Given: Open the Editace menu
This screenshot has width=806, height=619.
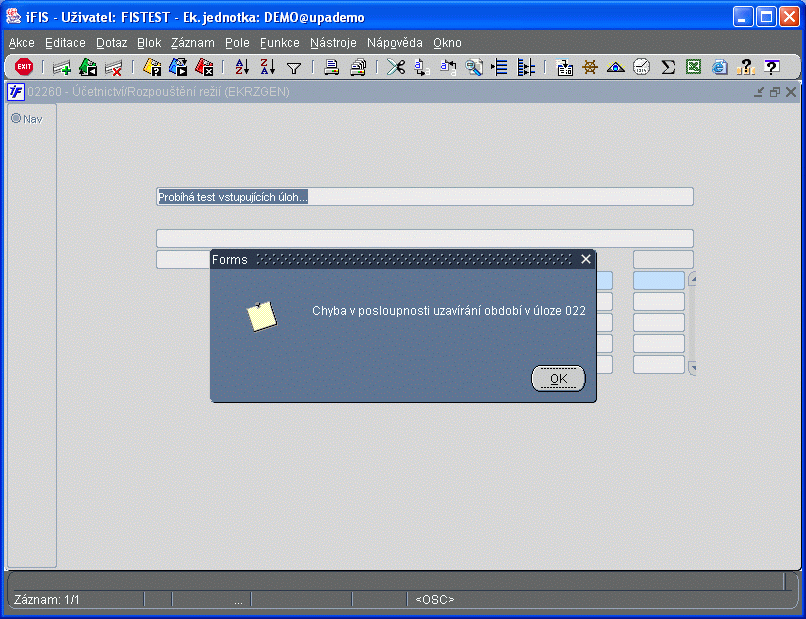Looking at the screenshot, I should coord(65,43).
